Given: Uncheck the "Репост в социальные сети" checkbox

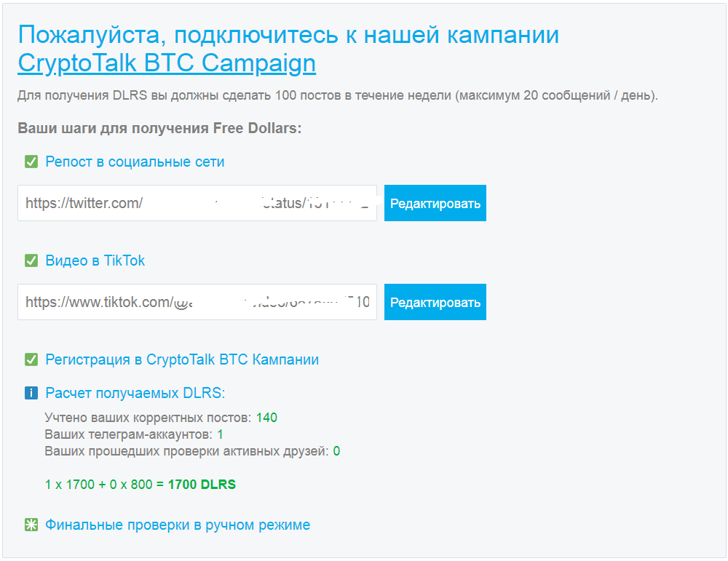Looking at the screenshot, I should (31, 162).
